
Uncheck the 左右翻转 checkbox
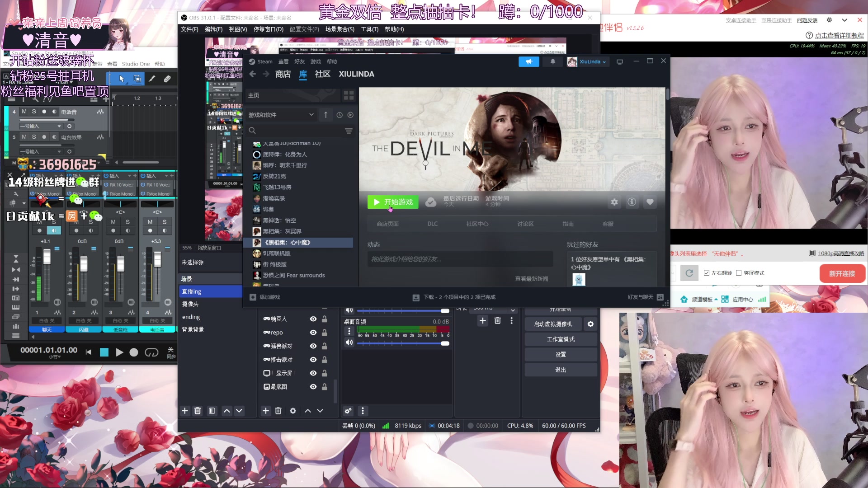pyautogui.click(x=707, y=273)
